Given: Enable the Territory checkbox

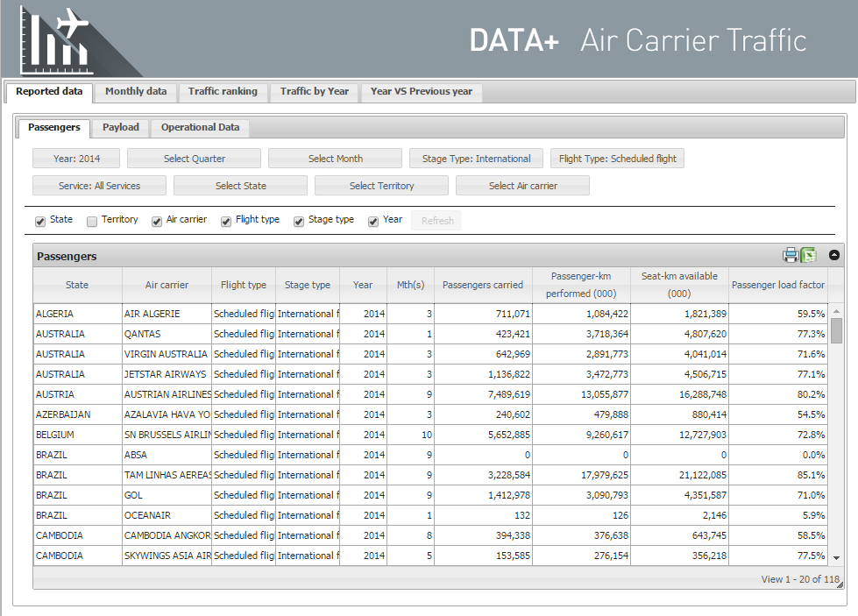Looking at the screenshot, I should (92, 221).
